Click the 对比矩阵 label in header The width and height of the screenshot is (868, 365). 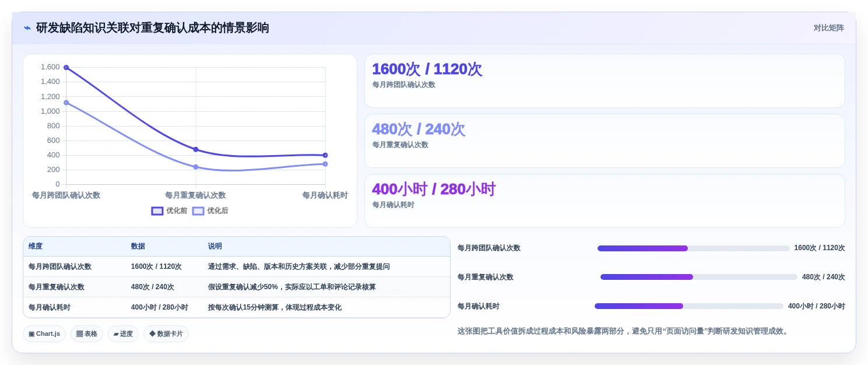[x=828, y=28]
